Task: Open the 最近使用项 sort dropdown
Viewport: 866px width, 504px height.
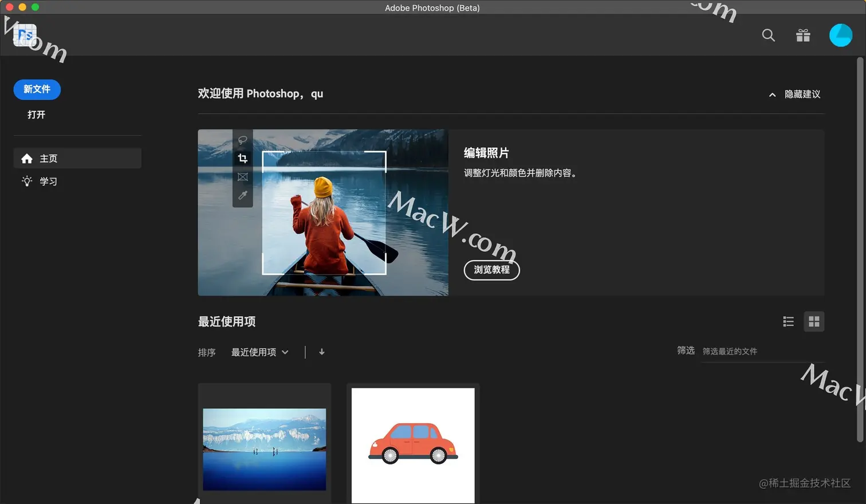Action: coord(259,352)
